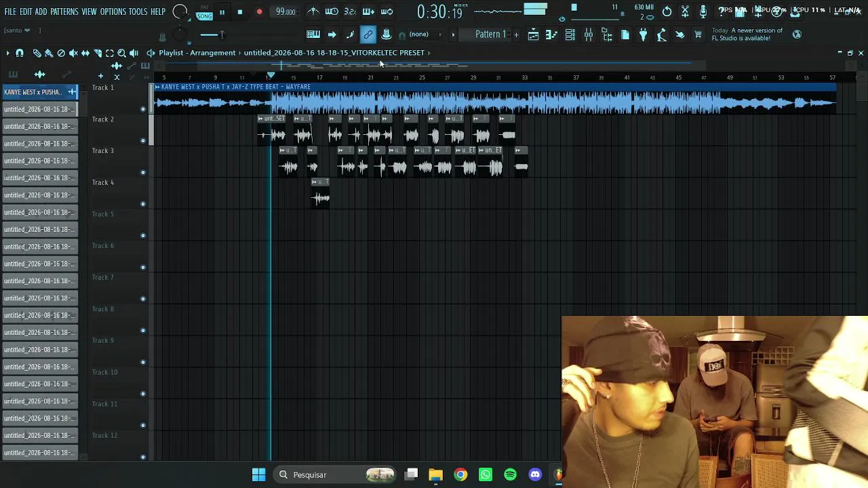
Task: Open the FL Studio shop cart icon
Action: pos(698,35)
